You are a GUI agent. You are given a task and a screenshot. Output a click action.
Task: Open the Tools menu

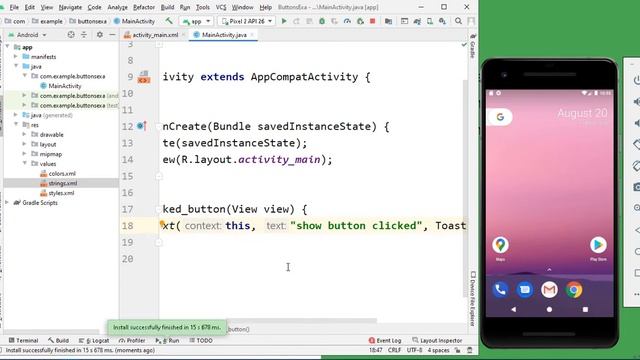point(202,7)
